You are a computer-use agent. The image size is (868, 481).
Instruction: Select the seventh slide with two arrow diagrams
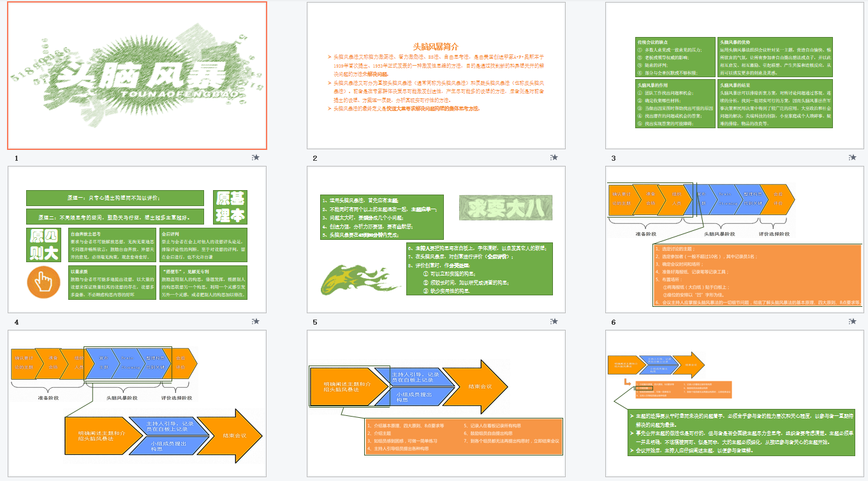click(137, 403)
